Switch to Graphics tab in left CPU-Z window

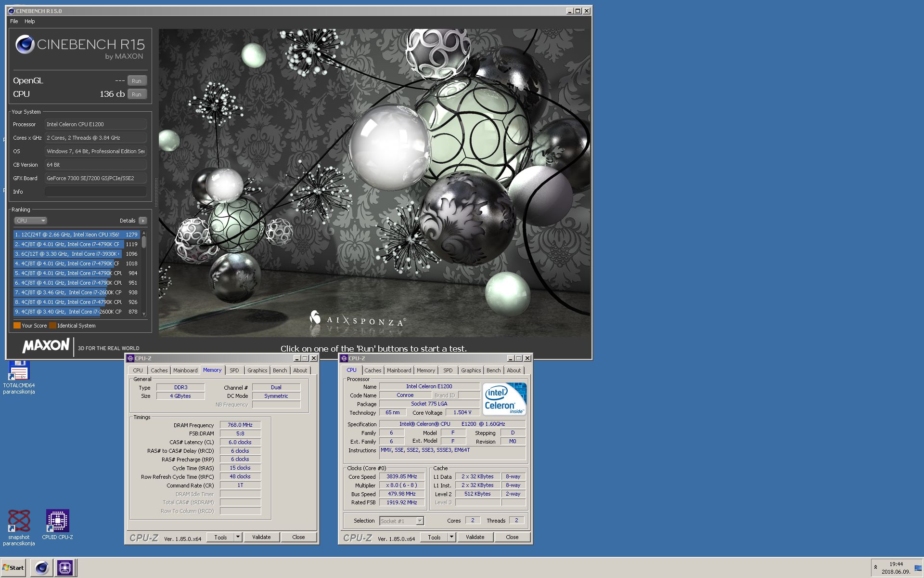257,370
